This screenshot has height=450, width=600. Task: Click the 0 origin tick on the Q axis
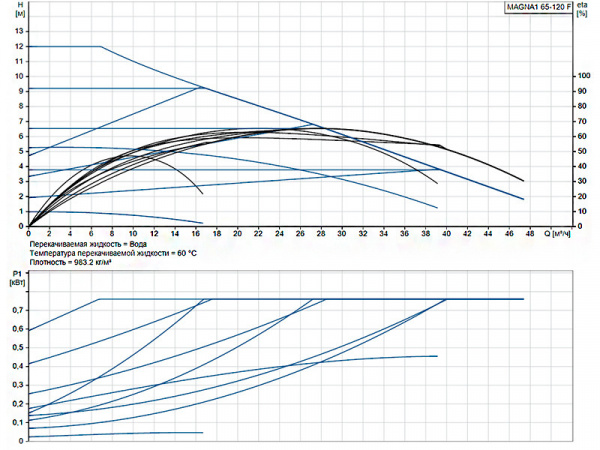click(x=29, y=234)
